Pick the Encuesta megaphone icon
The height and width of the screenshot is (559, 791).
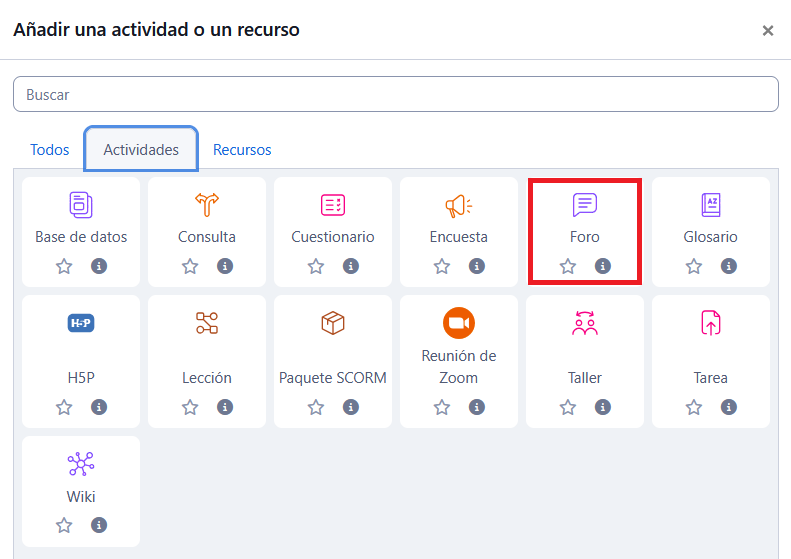point(459,205)
